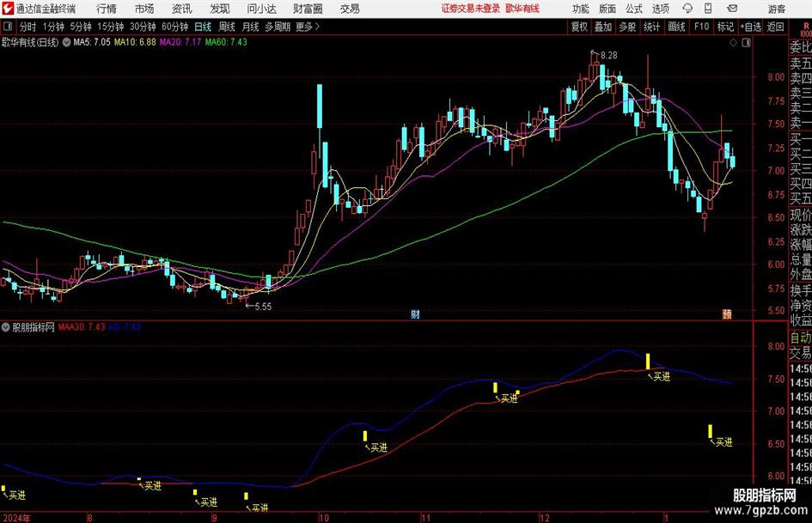Open the 市场 menu

pos(144,9)
